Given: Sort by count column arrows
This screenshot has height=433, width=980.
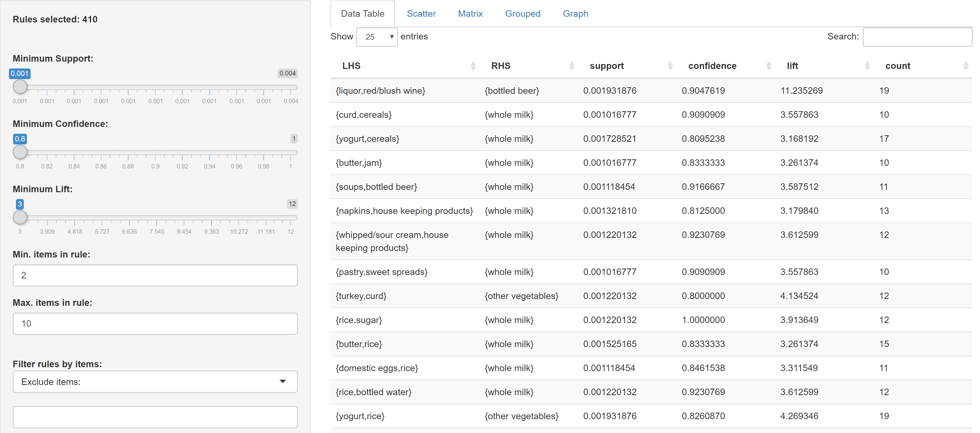Looking at the screenshot, I should click(x=966, y=66).
